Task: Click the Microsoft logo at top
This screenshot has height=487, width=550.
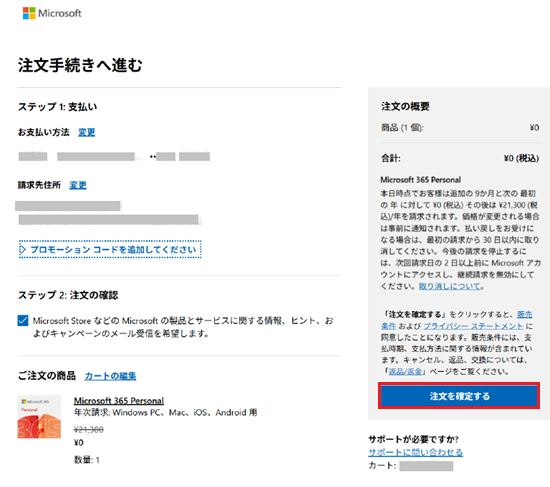Action: 52,13
